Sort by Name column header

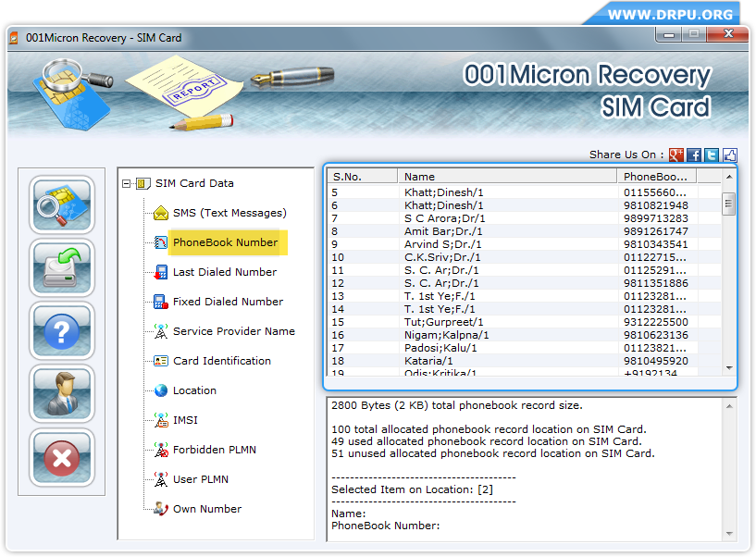(507, 177)
